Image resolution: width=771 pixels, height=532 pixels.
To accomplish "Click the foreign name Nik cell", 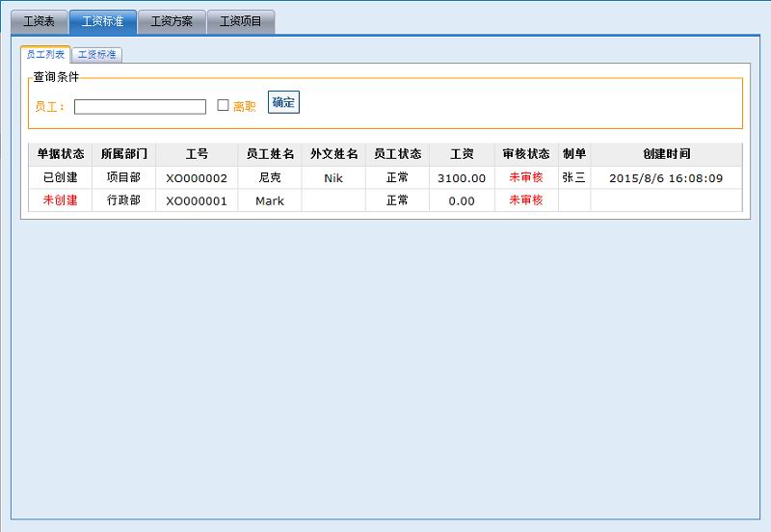I will [333, 178].
